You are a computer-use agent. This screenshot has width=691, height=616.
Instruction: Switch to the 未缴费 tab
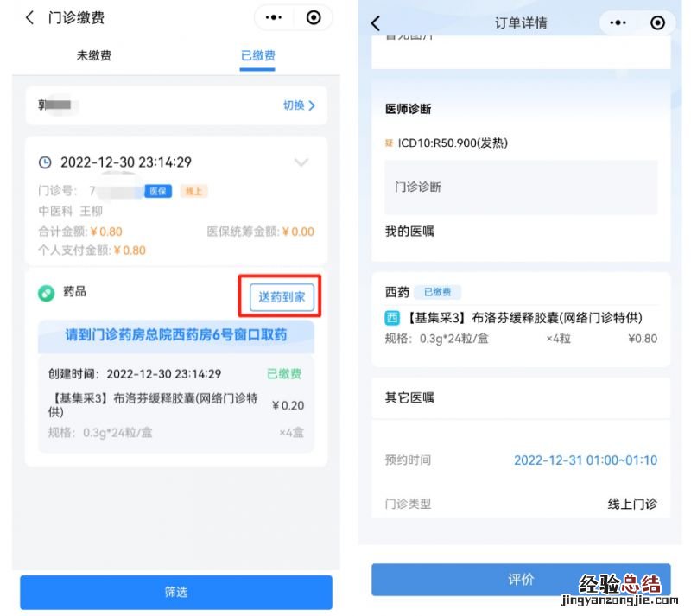pyautogui.click(x=94, y=55)
